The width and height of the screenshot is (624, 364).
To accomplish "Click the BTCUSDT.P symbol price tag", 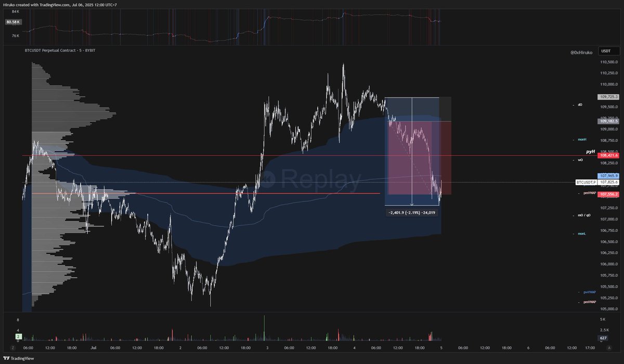I will coord(586,183).
